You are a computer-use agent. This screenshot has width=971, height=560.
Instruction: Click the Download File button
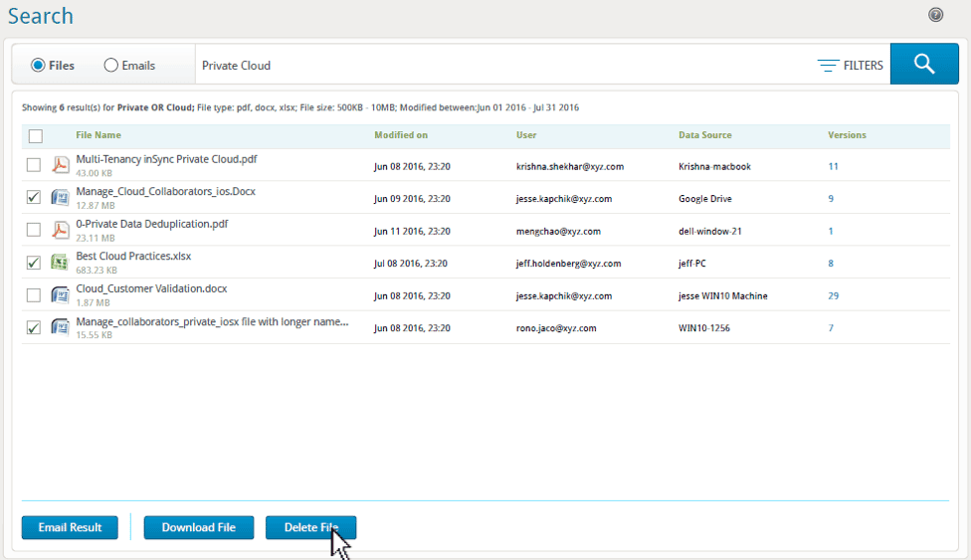[199, 527]
